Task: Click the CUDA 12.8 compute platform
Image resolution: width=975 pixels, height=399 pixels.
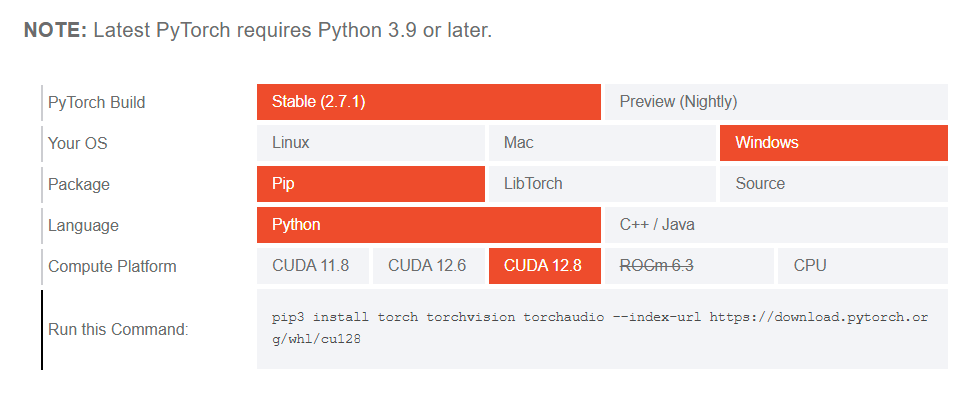Action: [545, 266]
